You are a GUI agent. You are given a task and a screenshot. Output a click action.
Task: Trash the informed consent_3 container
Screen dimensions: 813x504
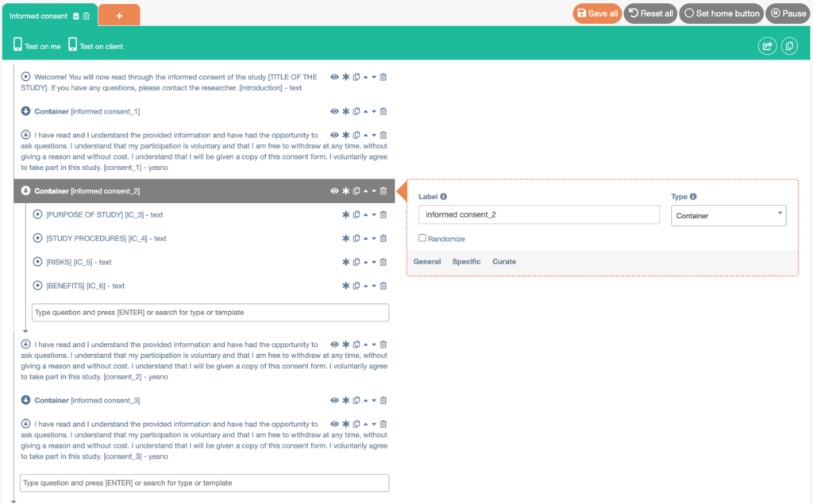pos(383,401)
